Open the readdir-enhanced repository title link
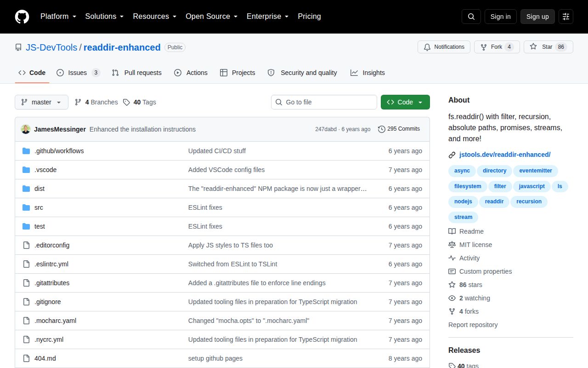 [x=122, y=47]
